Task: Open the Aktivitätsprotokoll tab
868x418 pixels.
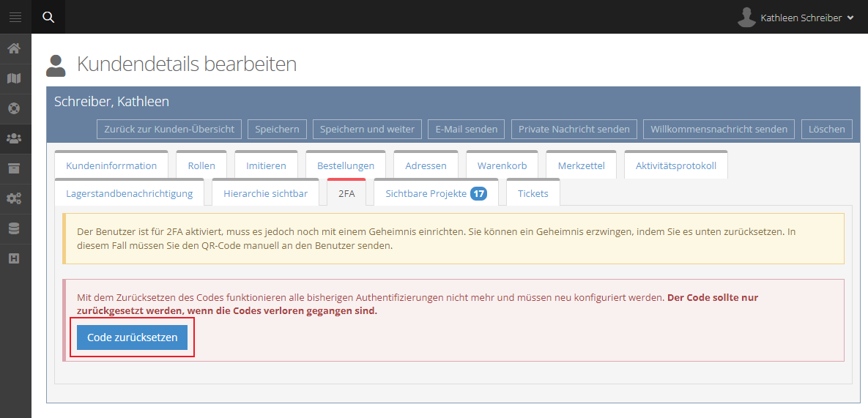Action: 675,165
